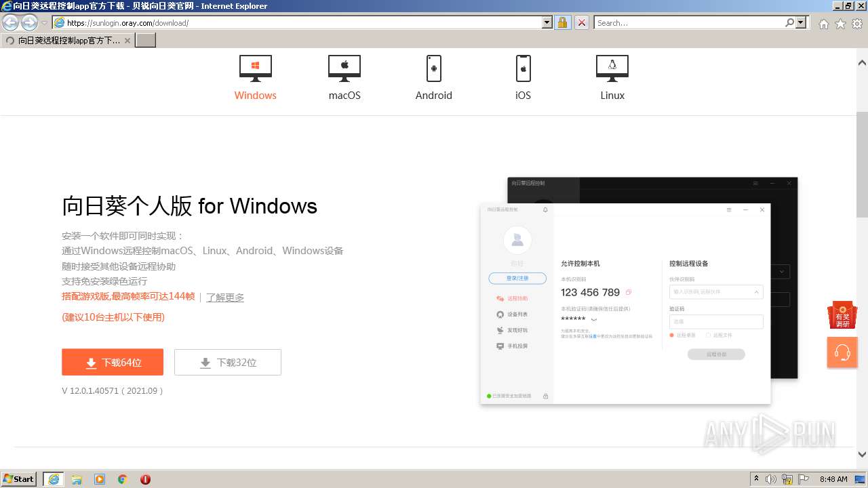Show hidden tray icons arrow
Viewport: 868px width, 488px height.
(756, 479)
